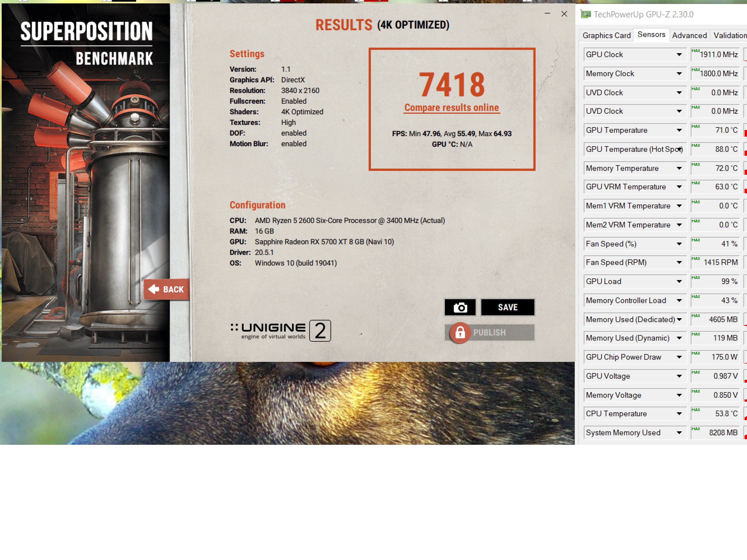Expand Memory Temperature sensor dropdown
The image size is (747, 560).
(679, 168)
